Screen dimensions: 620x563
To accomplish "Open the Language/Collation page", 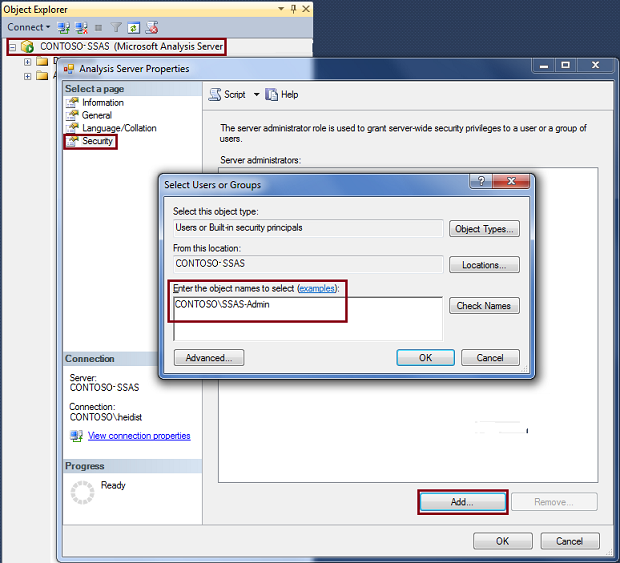I will click(x=118, y=128).
